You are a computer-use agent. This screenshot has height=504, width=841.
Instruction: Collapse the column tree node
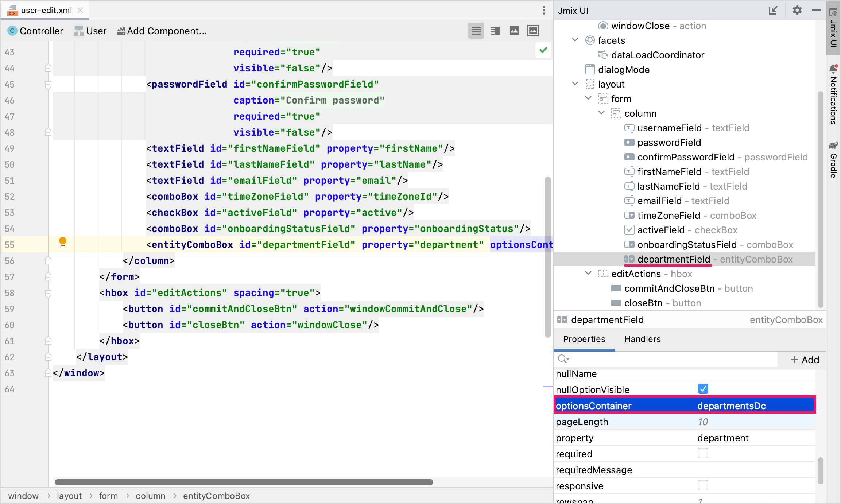click(x=601, y=113)
